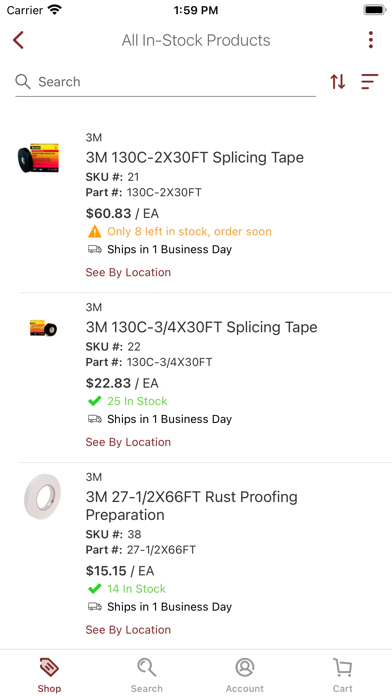The width and height of the screenshot is (392, 696).
Task: Tap See By Location for SKU 38
Action: [x=128, y=629]
